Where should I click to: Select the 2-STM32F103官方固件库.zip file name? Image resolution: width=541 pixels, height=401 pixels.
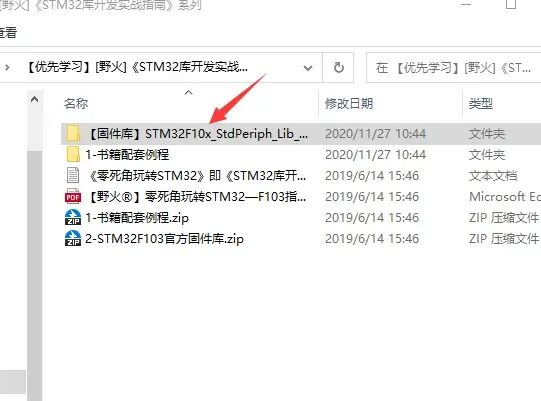[164, 239]
